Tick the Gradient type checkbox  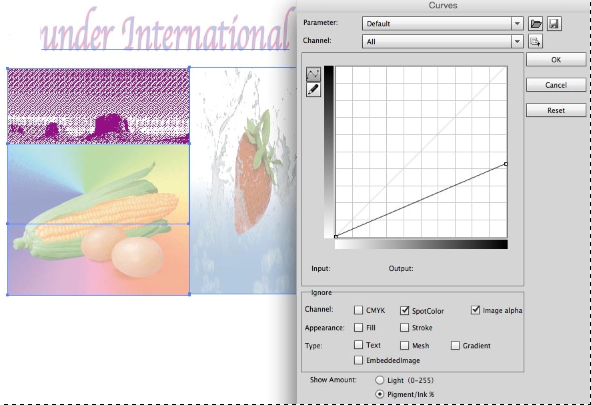pos(455,345)
